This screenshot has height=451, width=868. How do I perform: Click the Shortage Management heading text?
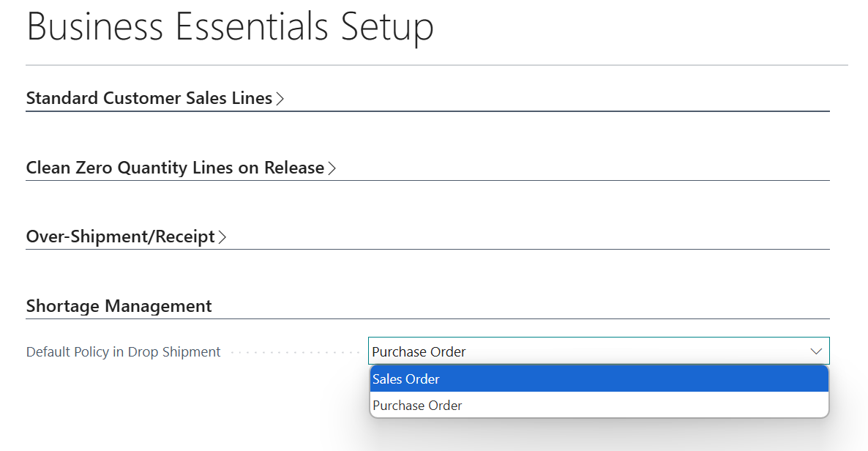119,306
